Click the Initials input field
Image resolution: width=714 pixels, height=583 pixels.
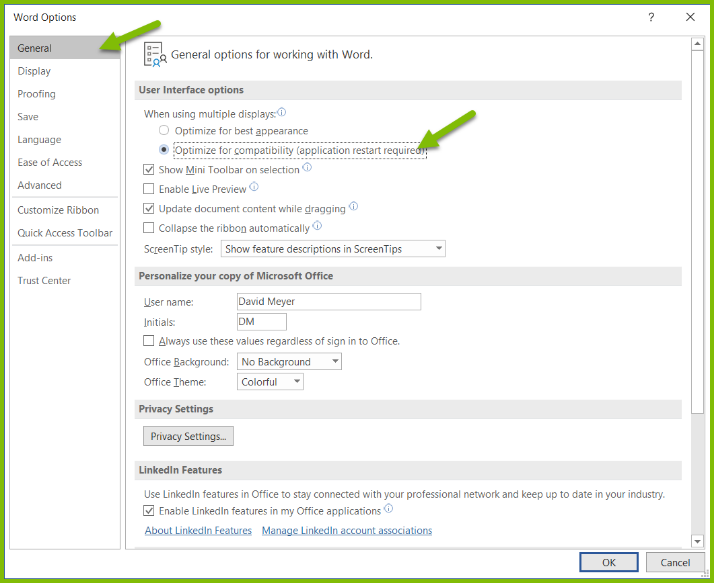(x=262, y=322)
